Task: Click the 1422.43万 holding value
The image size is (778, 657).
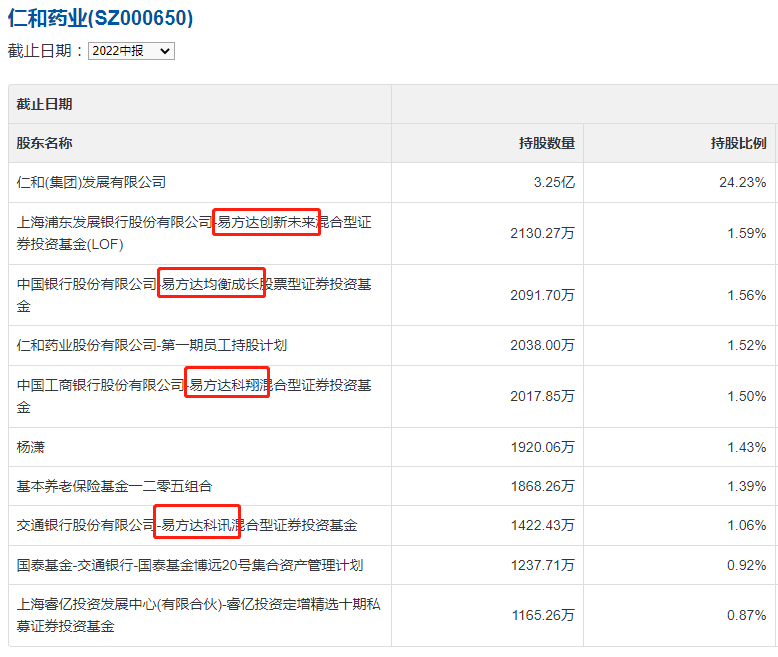Action: pyautogui.click(x=543, y=526)
